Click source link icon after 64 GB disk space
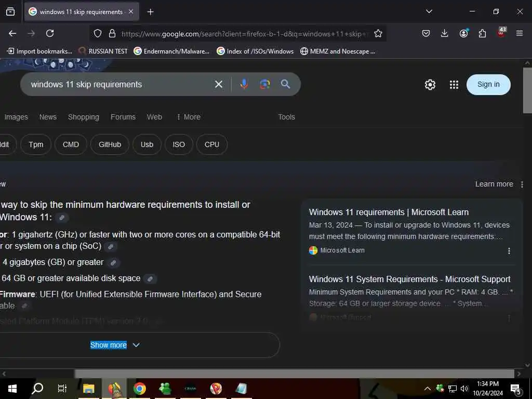The width and height of the screenshot is (532, 399). point(150,278)
